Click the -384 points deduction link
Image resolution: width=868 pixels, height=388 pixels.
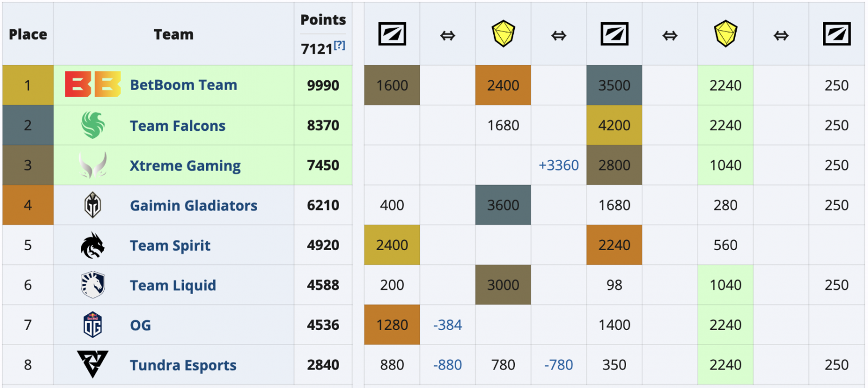click(x=447, y=325)
